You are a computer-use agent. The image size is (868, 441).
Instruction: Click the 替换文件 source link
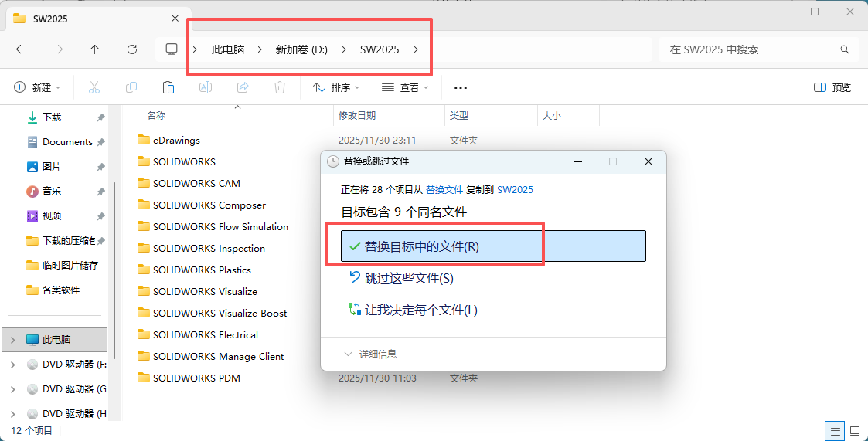[444, 190]
